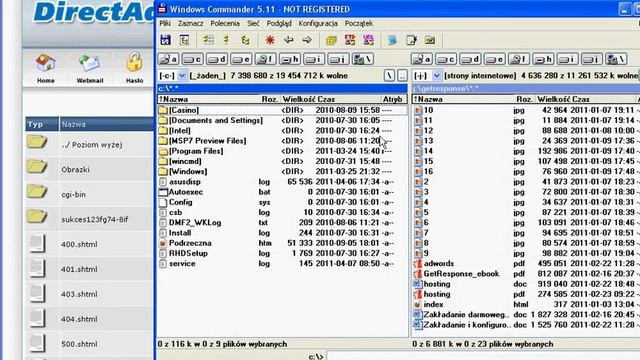The width and height of the screenshot is (640, 360).
Task: Select drive e in right panel drive bar
Action: point(494,59)
